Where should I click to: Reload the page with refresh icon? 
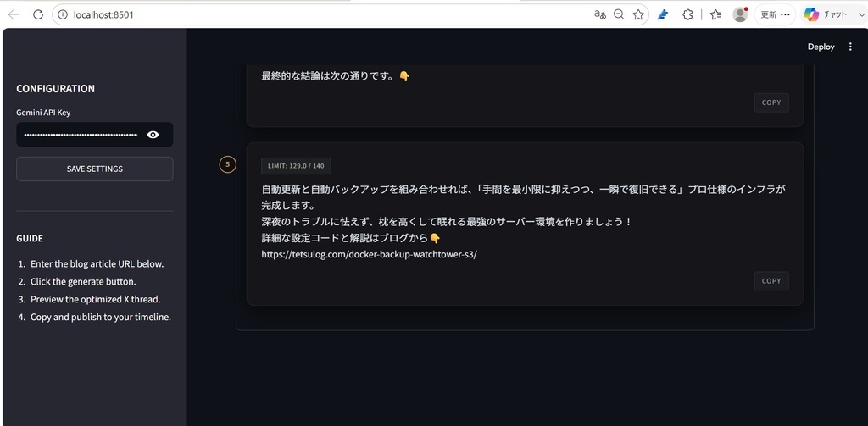point(37,15)
